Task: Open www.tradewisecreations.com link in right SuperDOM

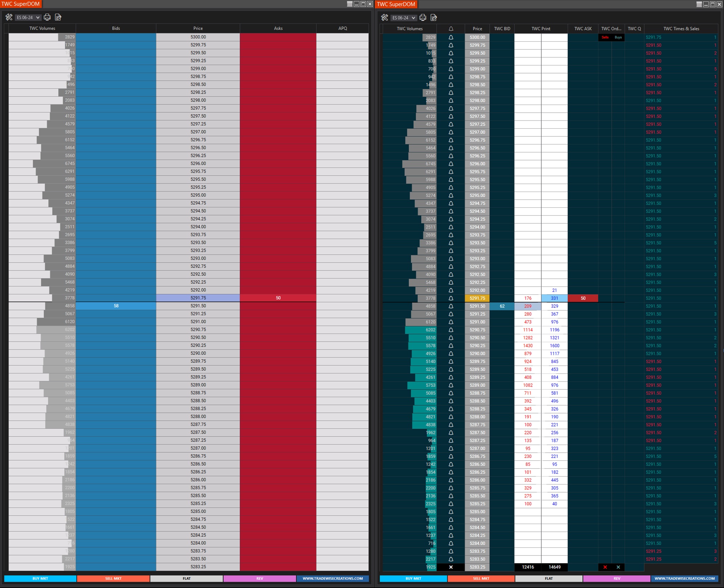Action: 685,578
